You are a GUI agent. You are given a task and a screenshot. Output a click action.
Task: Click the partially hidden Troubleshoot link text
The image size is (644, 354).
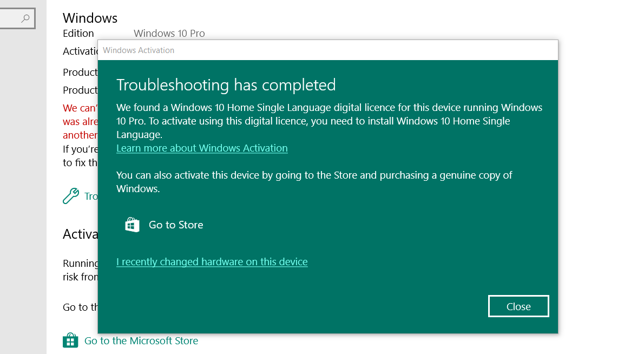pyautogui.click(x=91, y=196)
